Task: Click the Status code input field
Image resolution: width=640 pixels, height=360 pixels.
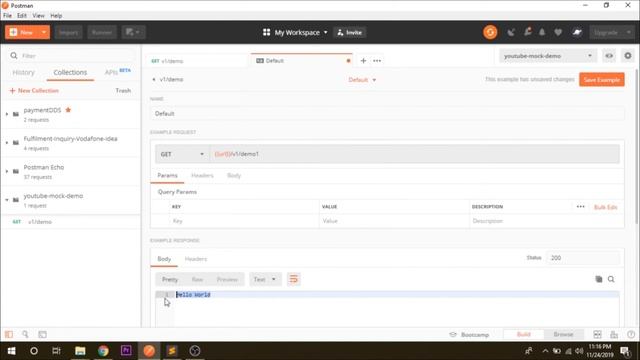Action: point(583,258)
